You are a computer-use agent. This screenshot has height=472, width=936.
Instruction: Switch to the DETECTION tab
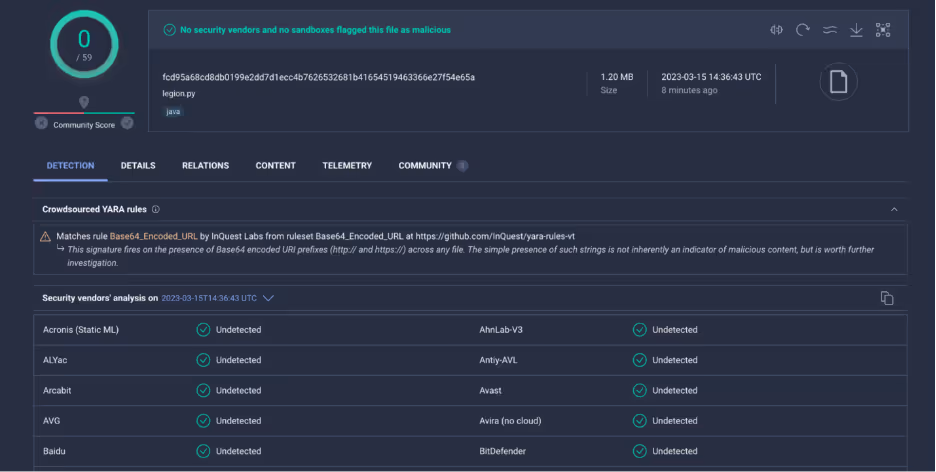70,166
